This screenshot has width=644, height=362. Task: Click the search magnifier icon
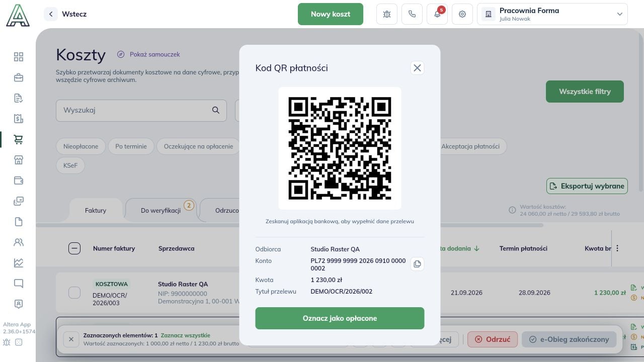[216, 110]
